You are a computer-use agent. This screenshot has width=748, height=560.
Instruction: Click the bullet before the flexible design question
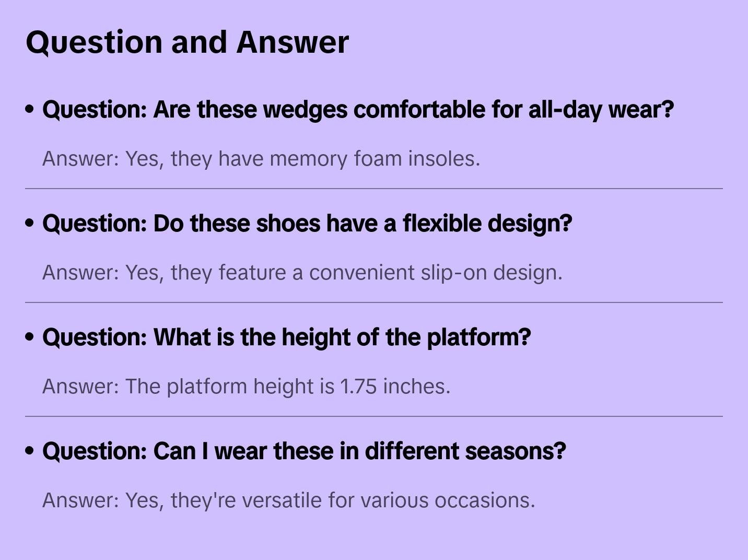pyautogui.click(x=30, y=223)
